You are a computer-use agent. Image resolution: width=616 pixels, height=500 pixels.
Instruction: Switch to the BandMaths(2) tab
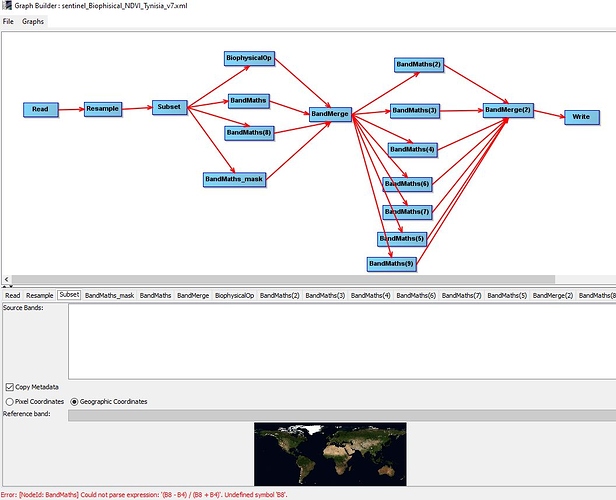click(x=280, y=295)
